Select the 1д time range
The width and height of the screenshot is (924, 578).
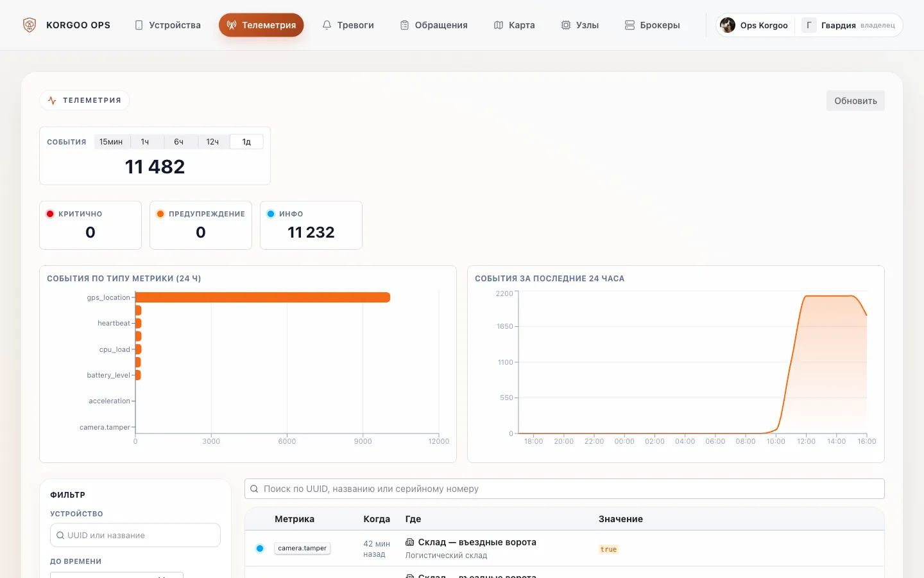click(x=246, y=142)
